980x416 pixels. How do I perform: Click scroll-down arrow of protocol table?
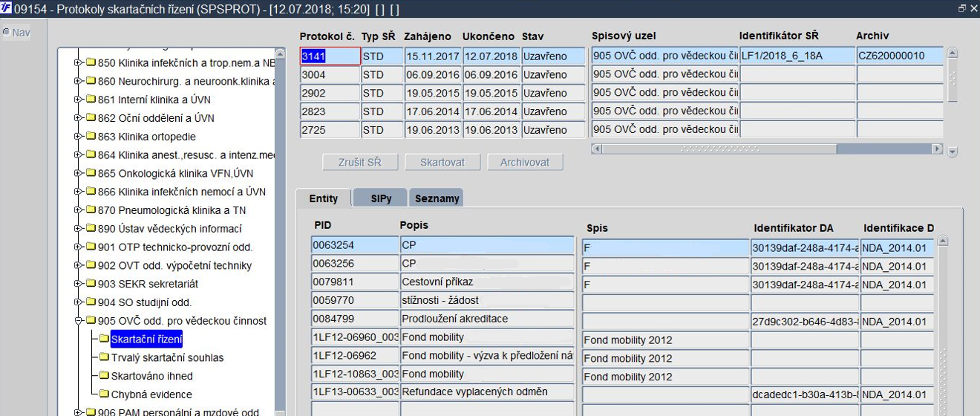[x=953, y=152]
